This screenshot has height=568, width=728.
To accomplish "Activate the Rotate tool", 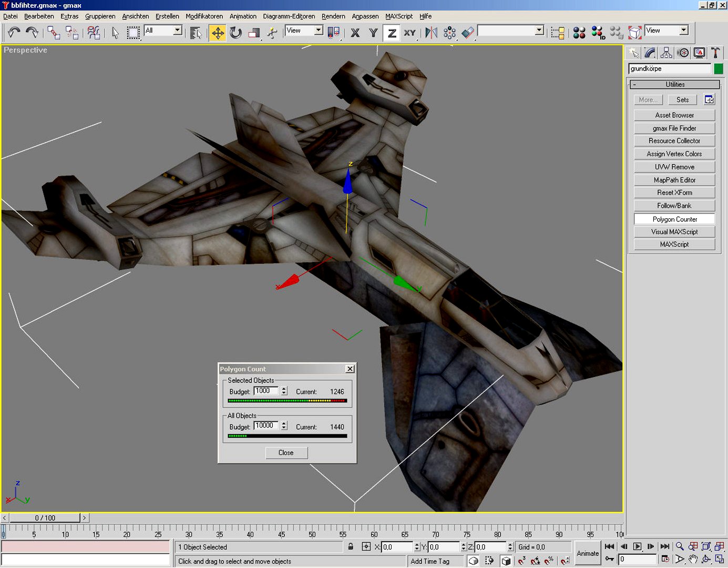I will click(x=236, y=33).
